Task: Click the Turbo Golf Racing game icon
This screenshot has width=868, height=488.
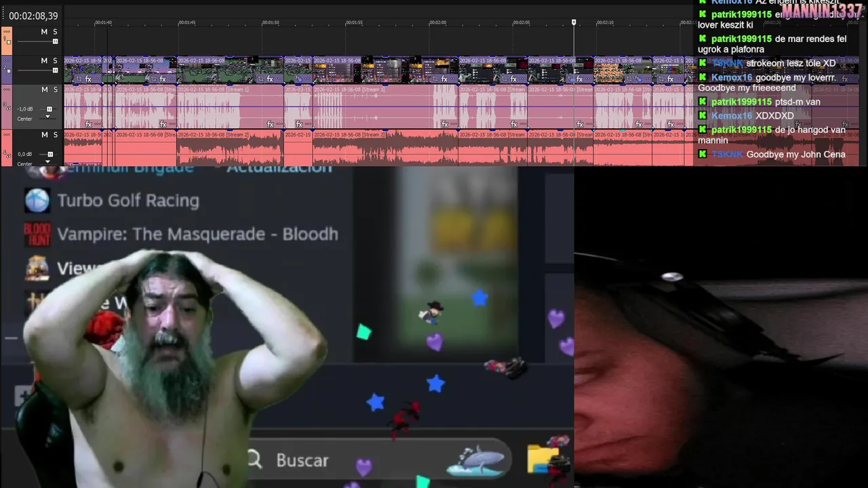Action: (37, 201)
